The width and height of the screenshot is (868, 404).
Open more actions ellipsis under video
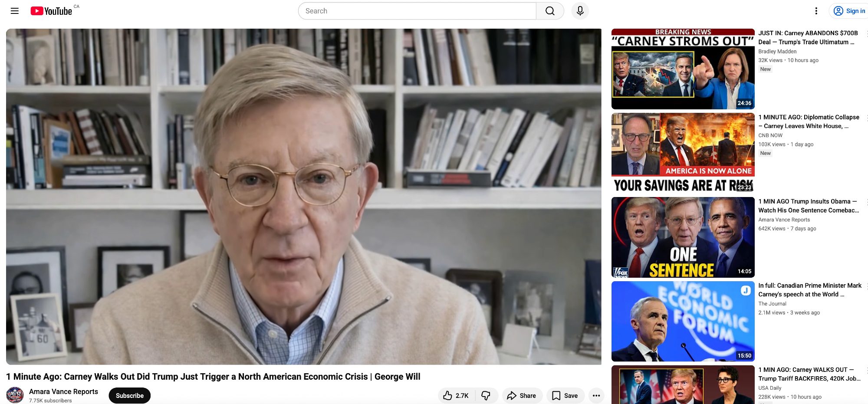[x=596, y=395]
